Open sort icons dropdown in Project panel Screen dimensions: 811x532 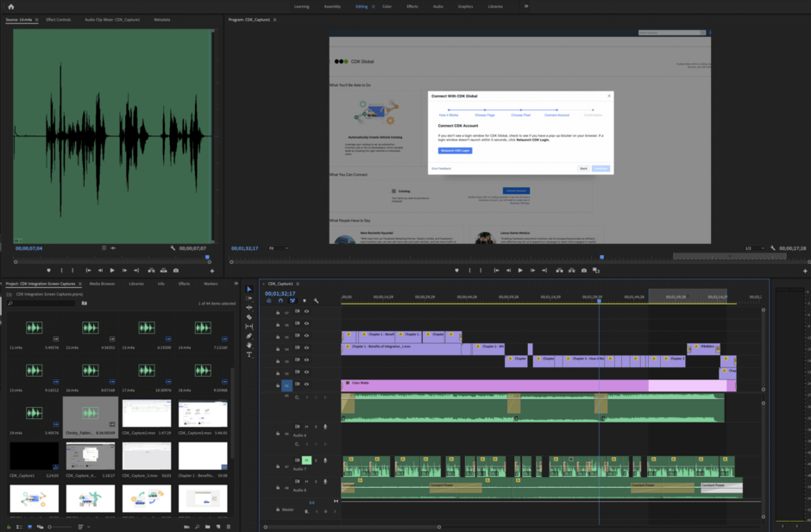(82, 527)
